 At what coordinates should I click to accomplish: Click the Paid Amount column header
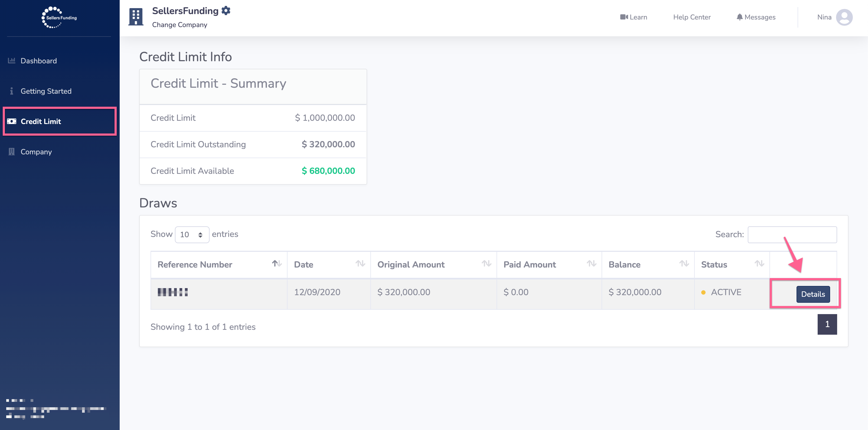(x=549, y=265)
